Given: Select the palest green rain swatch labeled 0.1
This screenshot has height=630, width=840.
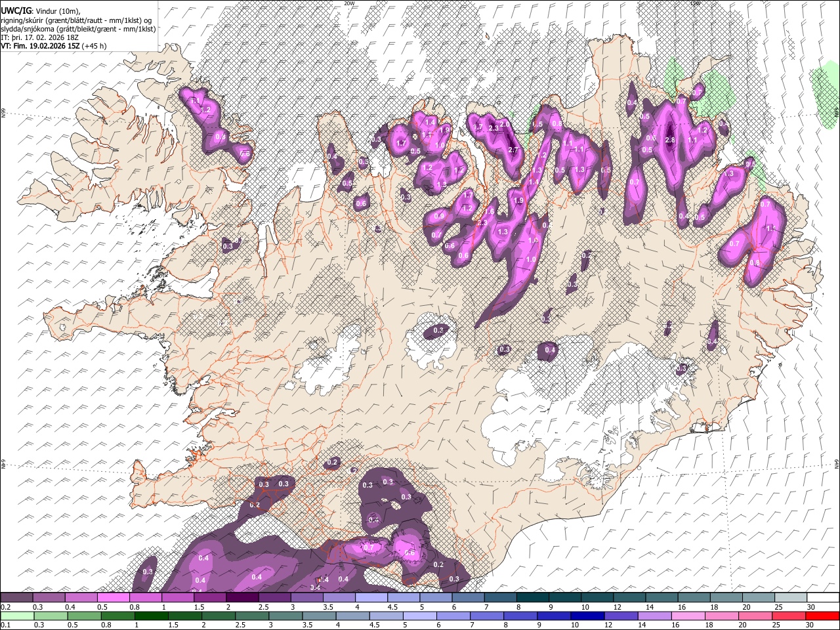Looking at the screenshot, I should (x=17, y=616).
